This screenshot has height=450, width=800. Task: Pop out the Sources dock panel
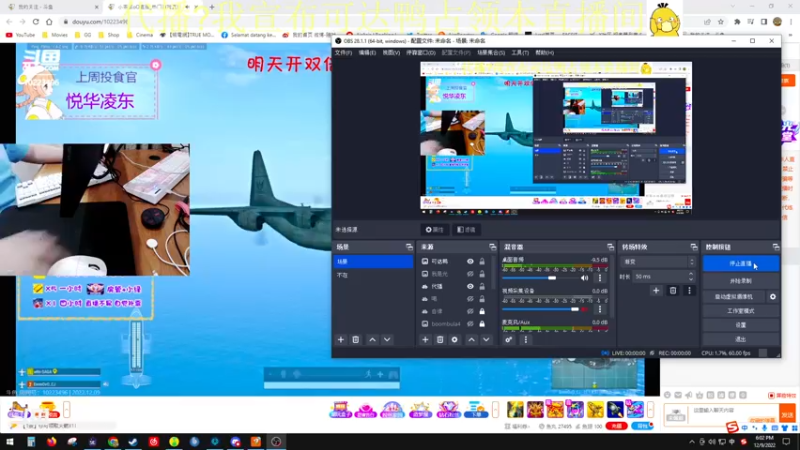tap(492, 247)
